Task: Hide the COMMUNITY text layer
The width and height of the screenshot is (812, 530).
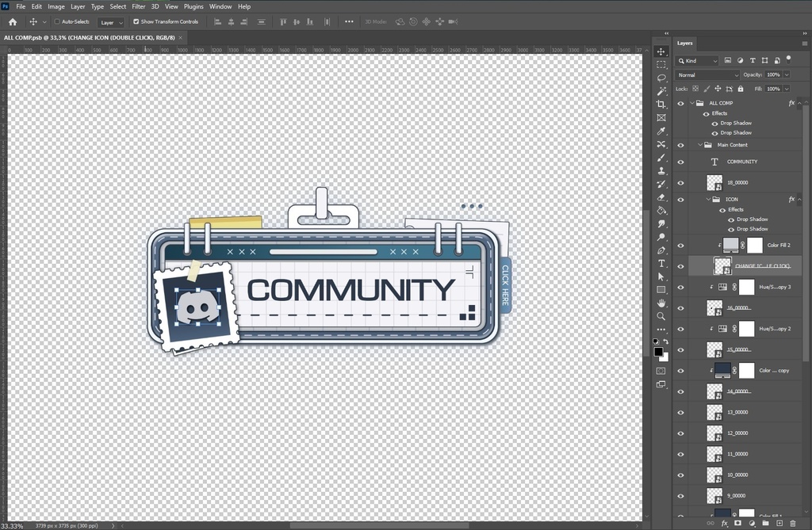Action: point(680,162)
